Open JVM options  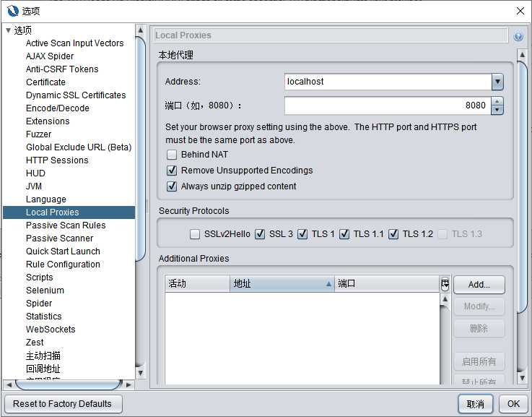[34, 186]
